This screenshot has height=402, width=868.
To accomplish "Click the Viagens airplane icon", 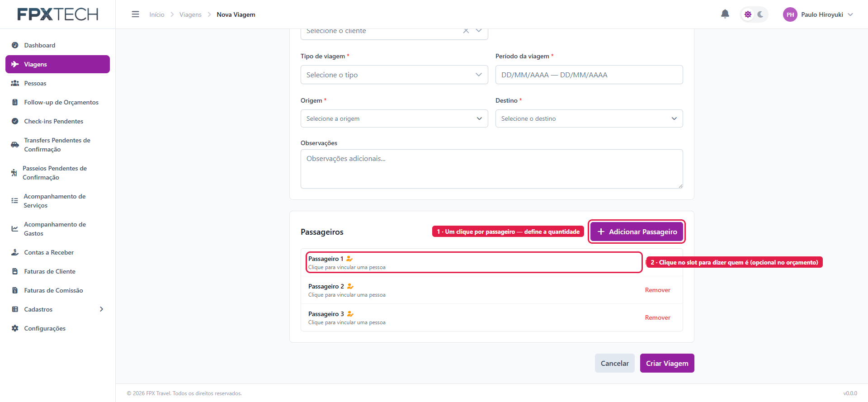I will 15,64.
